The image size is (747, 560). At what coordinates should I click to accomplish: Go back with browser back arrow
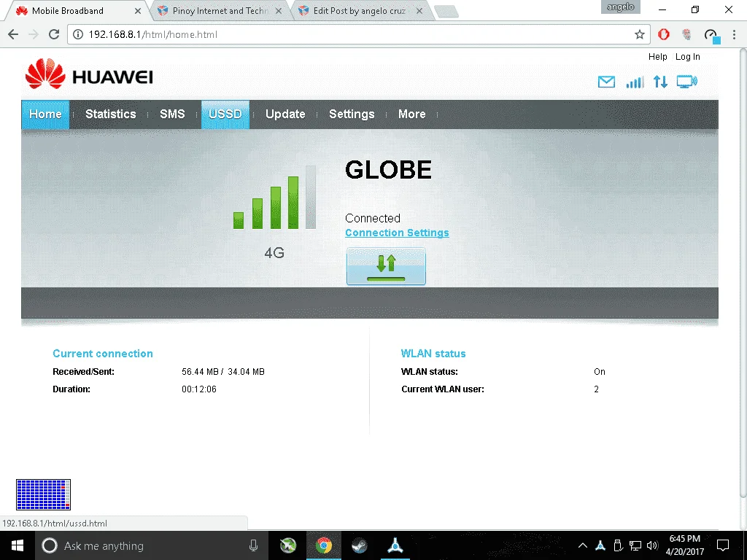click(x=13, y=34)
